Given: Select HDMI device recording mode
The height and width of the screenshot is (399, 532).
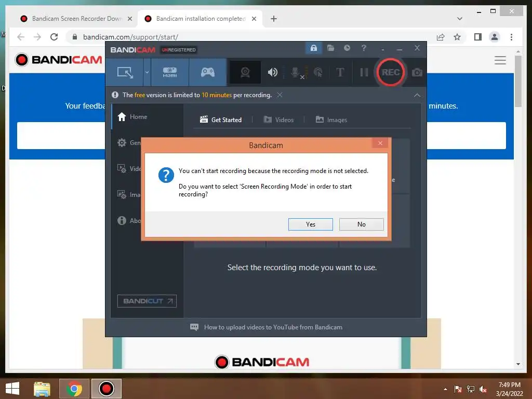Looking at the screenshot, I should click(x=170, y=72).
